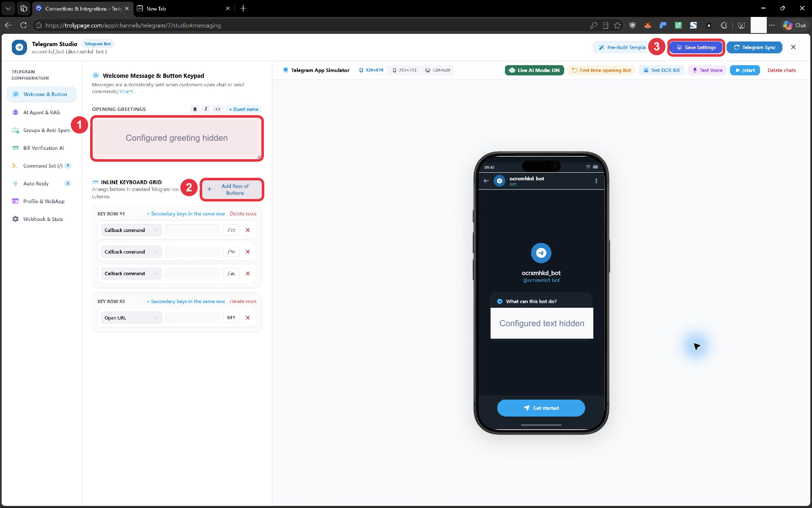Click label field of Open URL button

192,318
